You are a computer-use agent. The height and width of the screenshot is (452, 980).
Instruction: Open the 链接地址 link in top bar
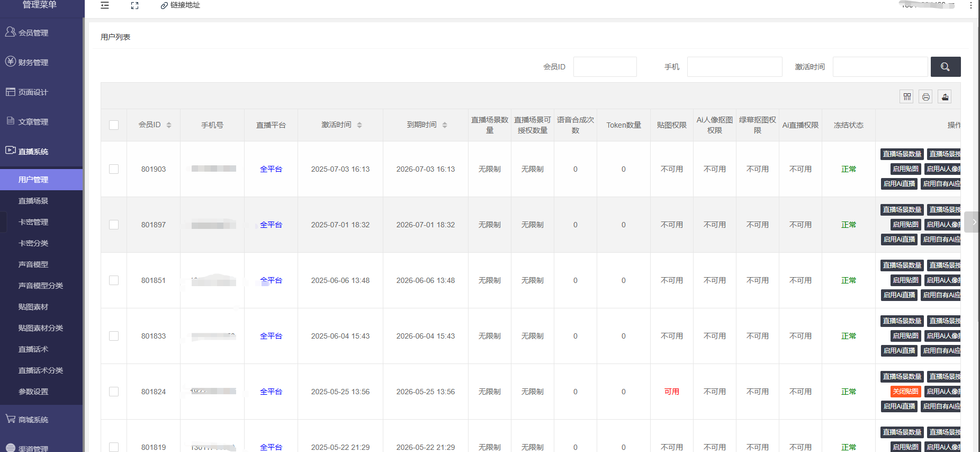(181, 5)
